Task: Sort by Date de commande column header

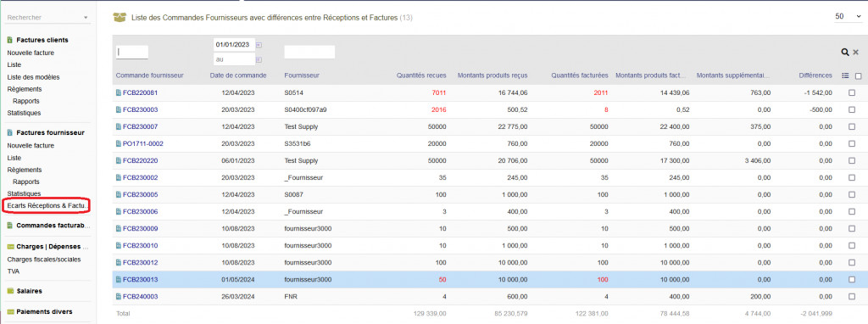Action: [238, 75]
